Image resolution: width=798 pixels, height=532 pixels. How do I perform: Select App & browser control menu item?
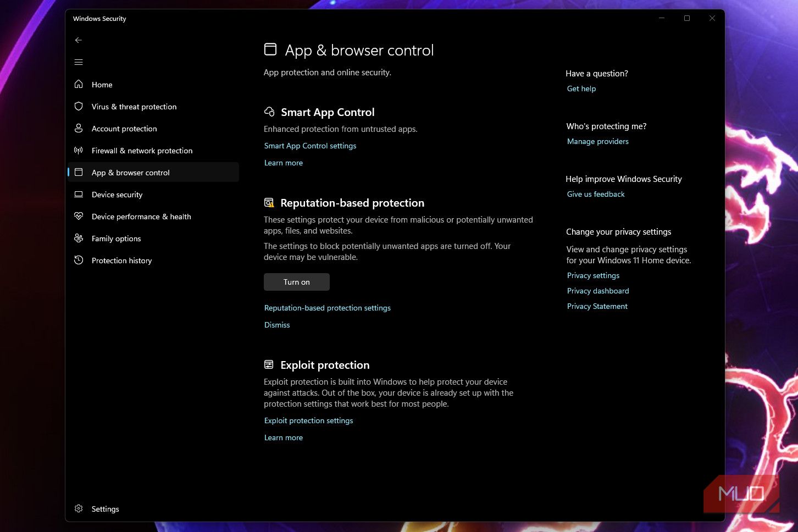pyautogui.click(x=153, y=173)
